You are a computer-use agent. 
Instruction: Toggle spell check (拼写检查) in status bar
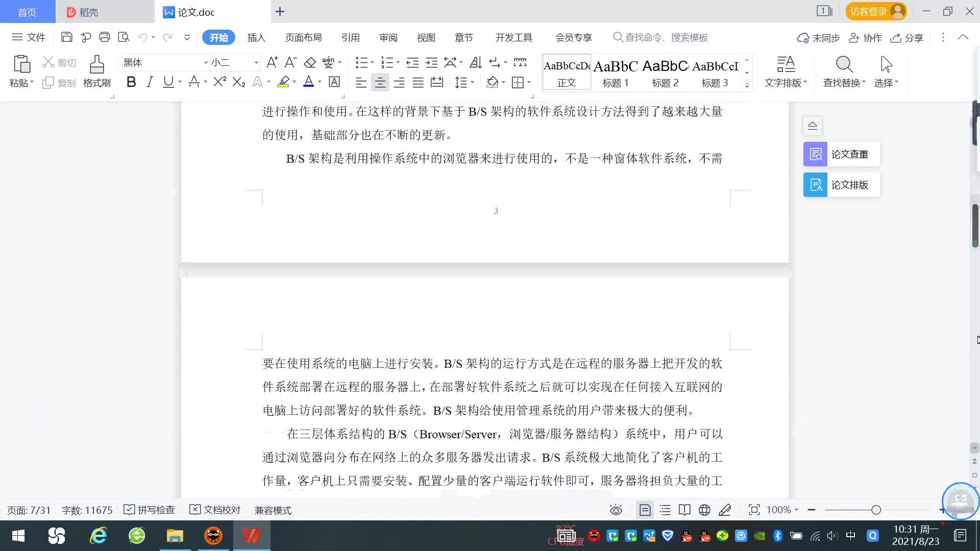click(150, 510)
